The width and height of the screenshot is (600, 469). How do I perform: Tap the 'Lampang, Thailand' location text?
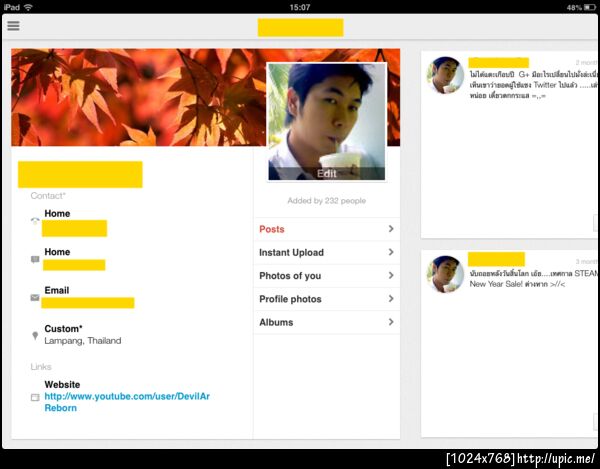point(83,340)
